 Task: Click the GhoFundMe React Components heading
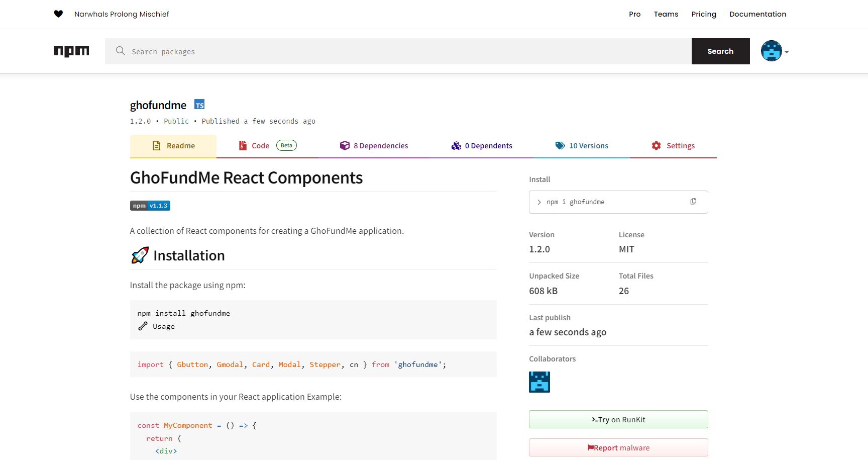[246, 177]
